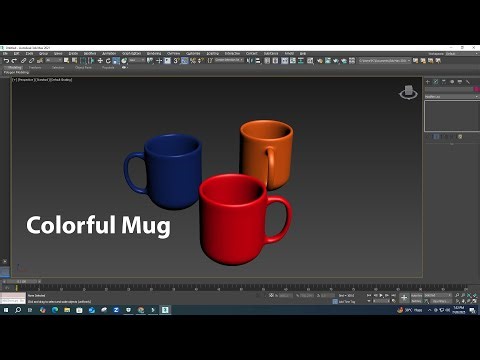Open the Tools menu
Screen dimensions: 480x360
[x=30, y=54]
